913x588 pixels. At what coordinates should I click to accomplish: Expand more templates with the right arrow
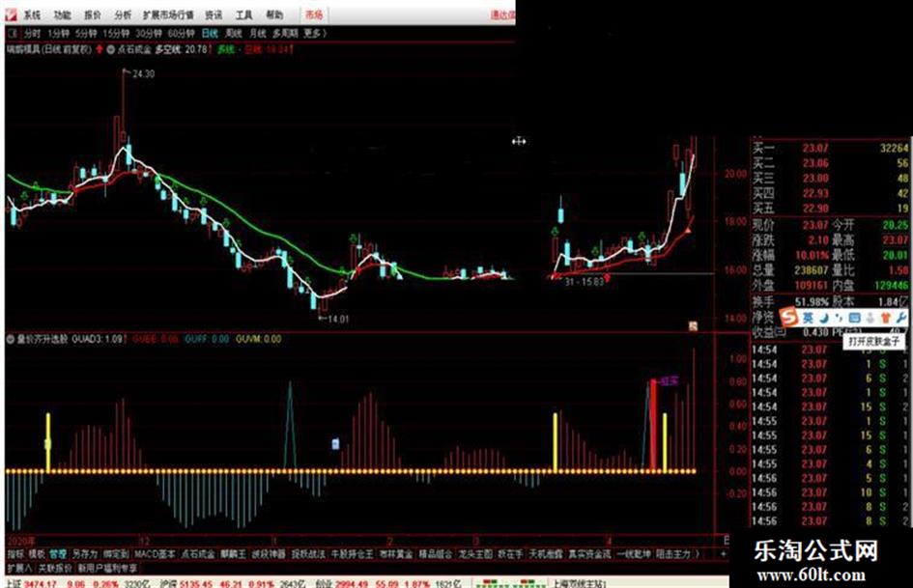[x=698, y=554]
